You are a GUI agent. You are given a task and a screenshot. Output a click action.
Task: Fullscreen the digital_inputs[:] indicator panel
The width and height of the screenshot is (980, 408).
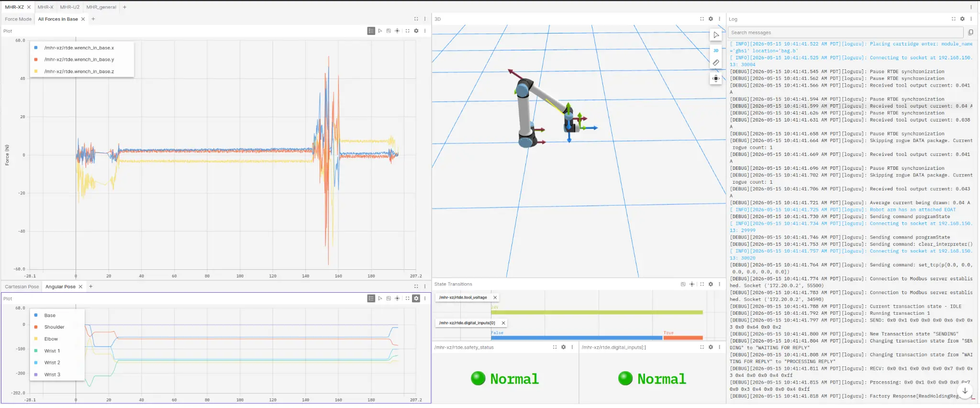point(702,347)
